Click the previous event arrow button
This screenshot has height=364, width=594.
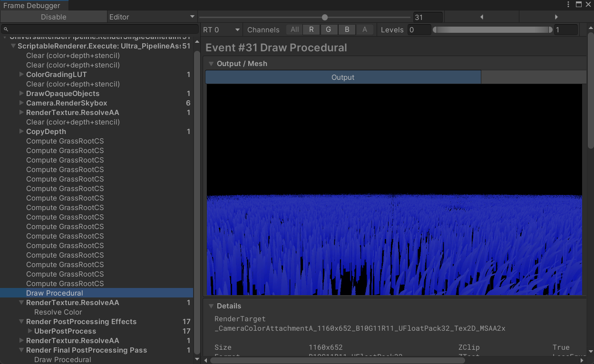(481, 17)
